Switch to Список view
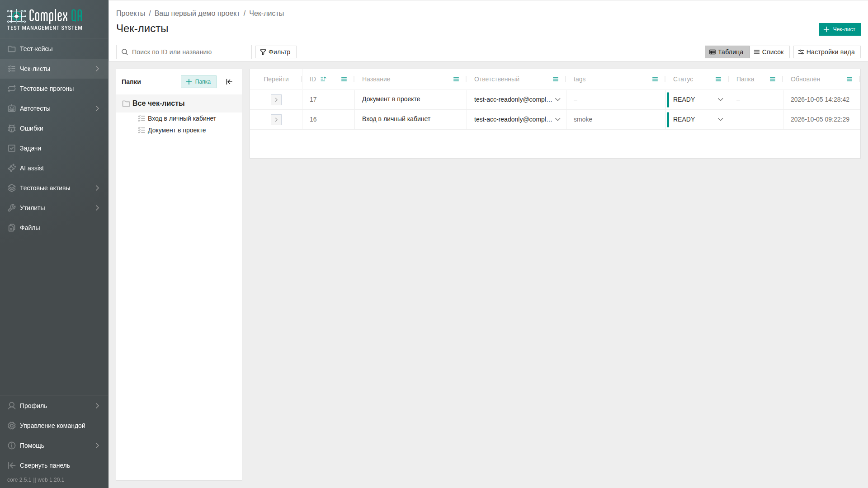Image resolution: width=868 pixels, height=488 pixels. pos(769,52)
